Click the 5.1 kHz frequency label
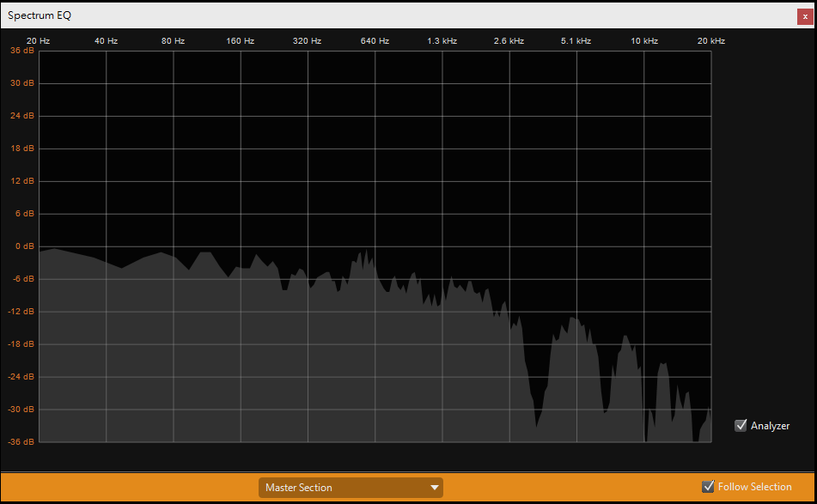This screenshot has height=504, width=817. 576,40
